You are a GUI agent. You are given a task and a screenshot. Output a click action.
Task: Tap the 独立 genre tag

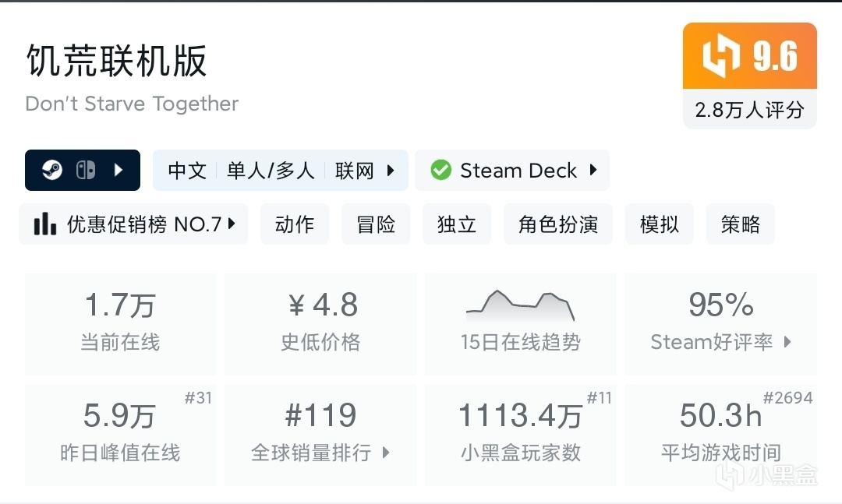pos(457,224)
